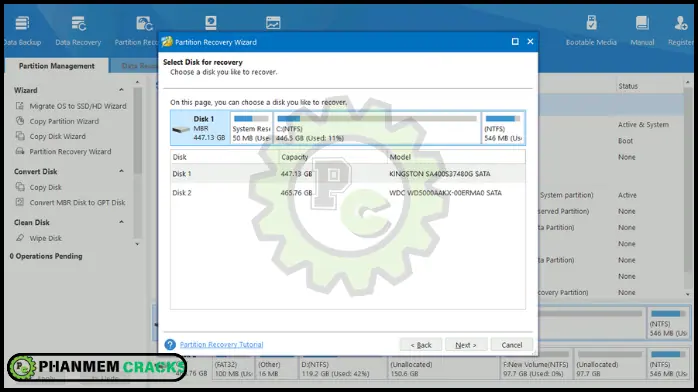Select the (Other) 16 MB partition block
698x392 pixels.
coord(276,364)
